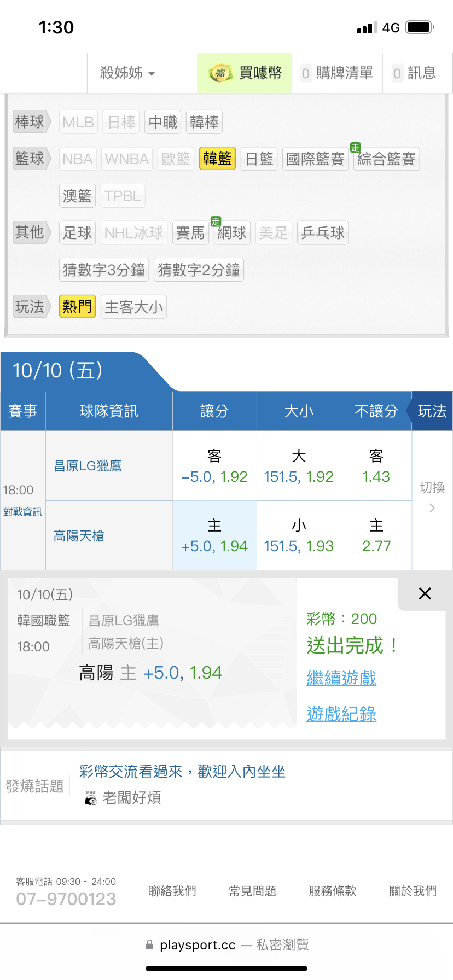Open the 殺姊姊 account dropdown
The width and height of the screenshot is (453, 980).
pyautogui.click(x=127, y=73)
